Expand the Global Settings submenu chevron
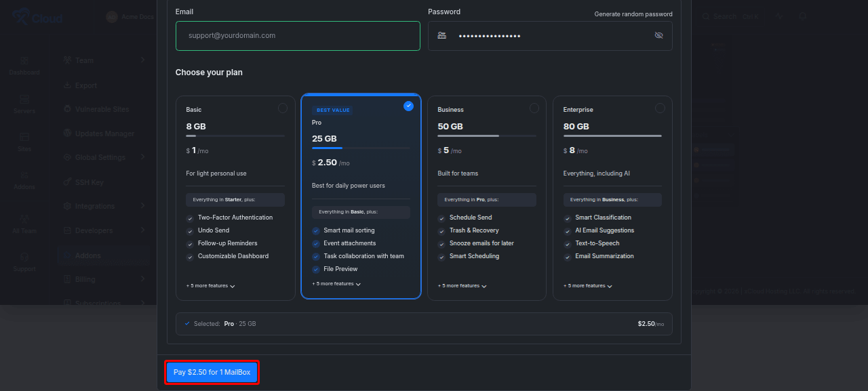This screenshot has height=391, width=868. point(142,157)
